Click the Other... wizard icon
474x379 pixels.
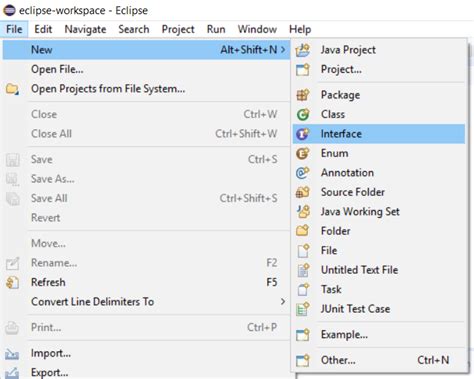coord(303,360)
